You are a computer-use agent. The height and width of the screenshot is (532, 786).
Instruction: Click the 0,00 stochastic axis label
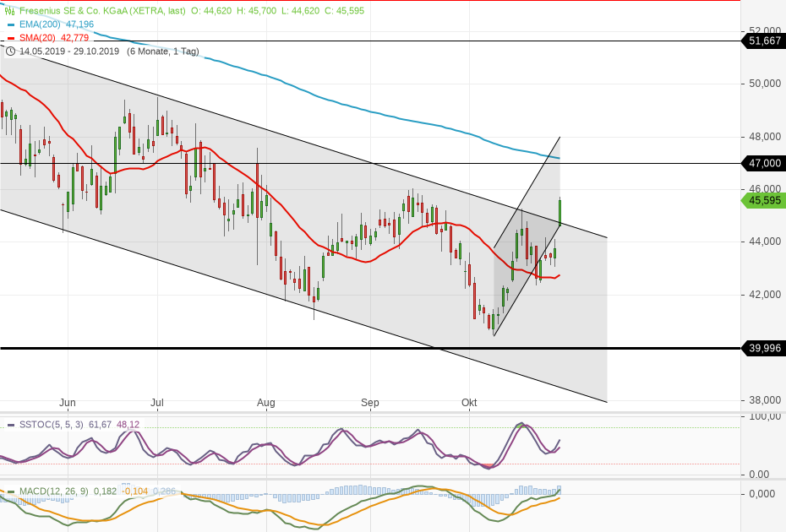point(759,474)
